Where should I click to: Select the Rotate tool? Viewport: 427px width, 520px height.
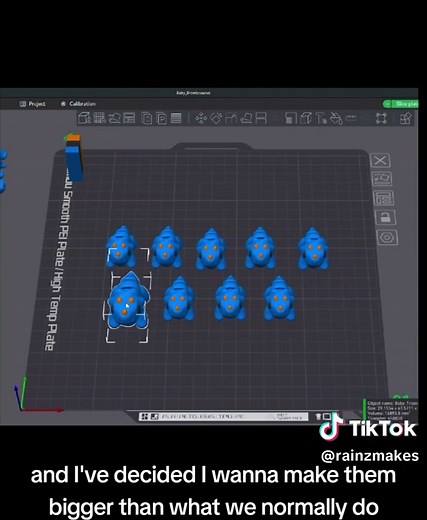click(216, 118)
